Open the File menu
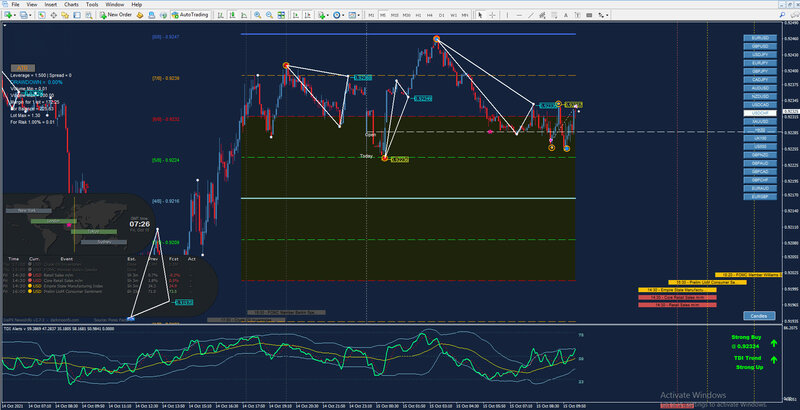The image size is (800, 410). tap(15, 4)
